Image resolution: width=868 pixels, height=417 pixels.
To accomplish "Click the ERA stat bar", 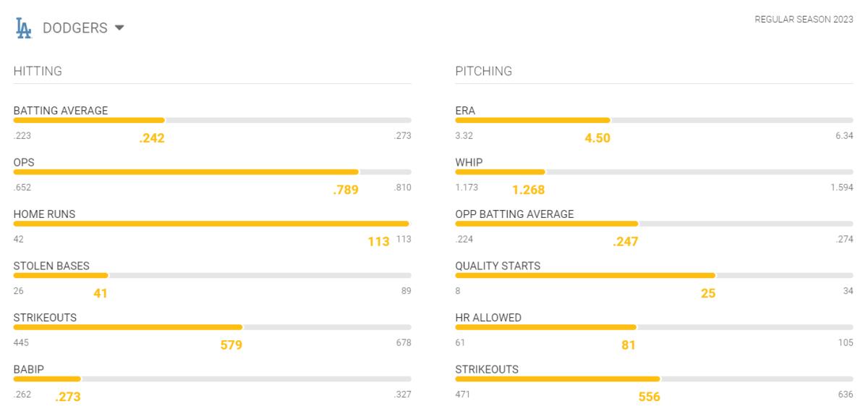I will pyautogui.click(x=654, y=120).
